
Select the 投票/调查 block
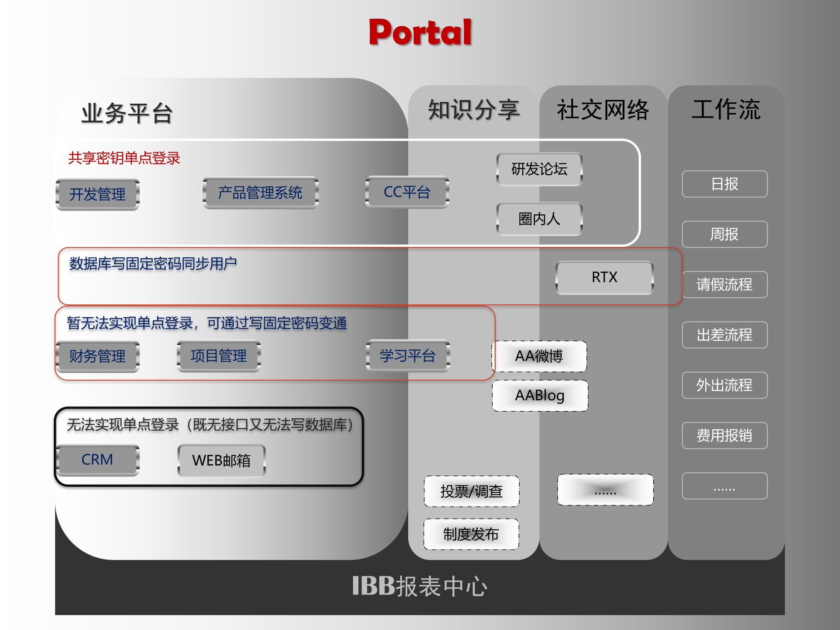[471, 491]
